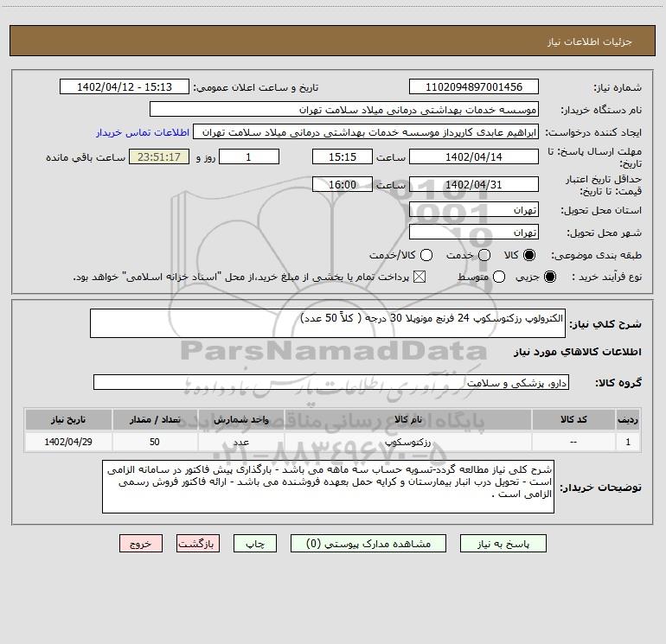Click the buyer organization name field
This screenshot has width=666, height=644.
point(344,109)
